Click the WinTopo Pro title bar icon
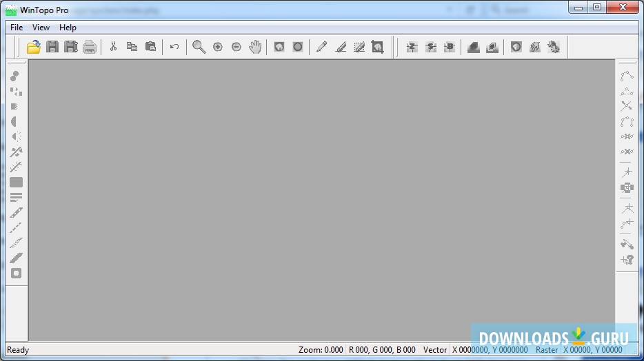The height and width of the screenshot is (361, 644). pyautogui.click(x=11, y=10)
